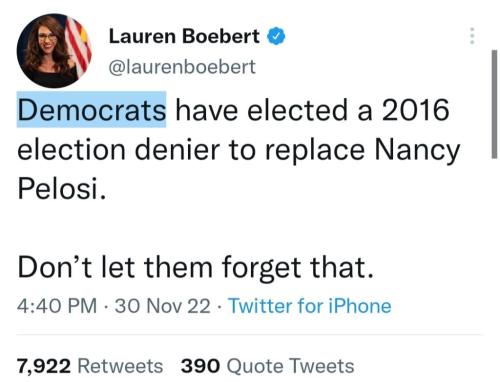Click the vertical scrollbar on the right
Image resolution: width=500 pixels, height=382 pixels.
tap(494, 104)
